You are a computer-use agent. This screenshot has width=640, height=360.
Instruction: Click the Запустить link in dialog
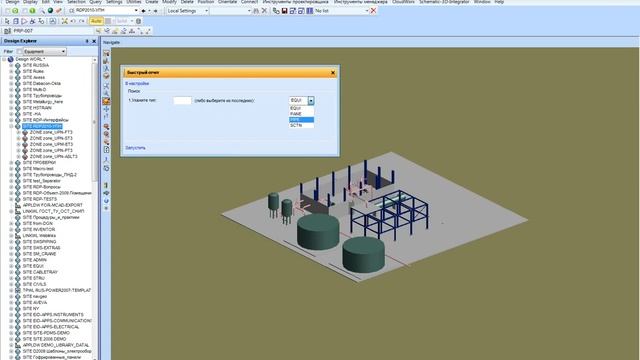point(135,148)
